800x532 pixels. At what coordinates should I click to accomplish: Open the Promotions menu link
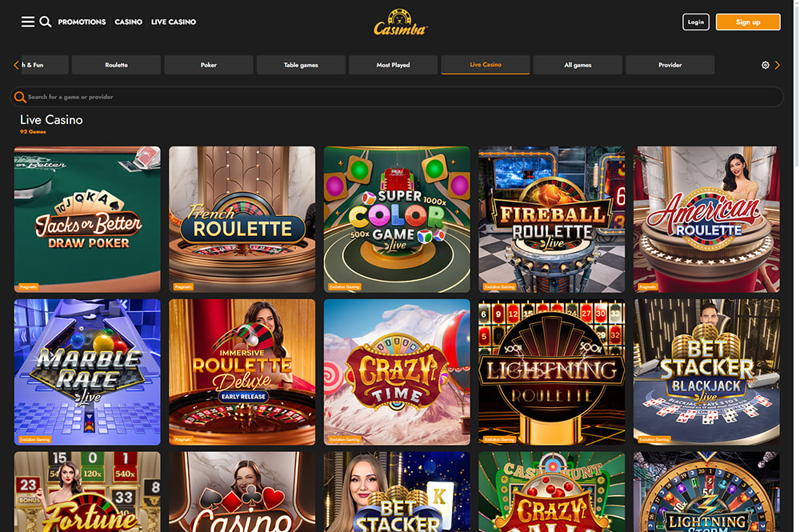click(82, 22)
